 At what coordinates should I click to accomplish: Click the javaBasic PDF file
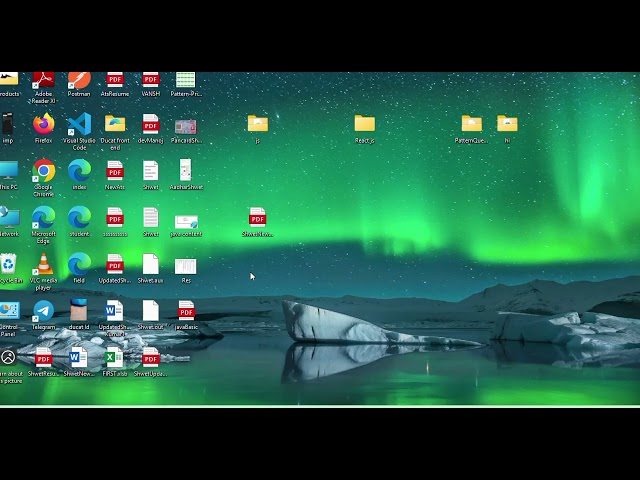click(186, 311)
